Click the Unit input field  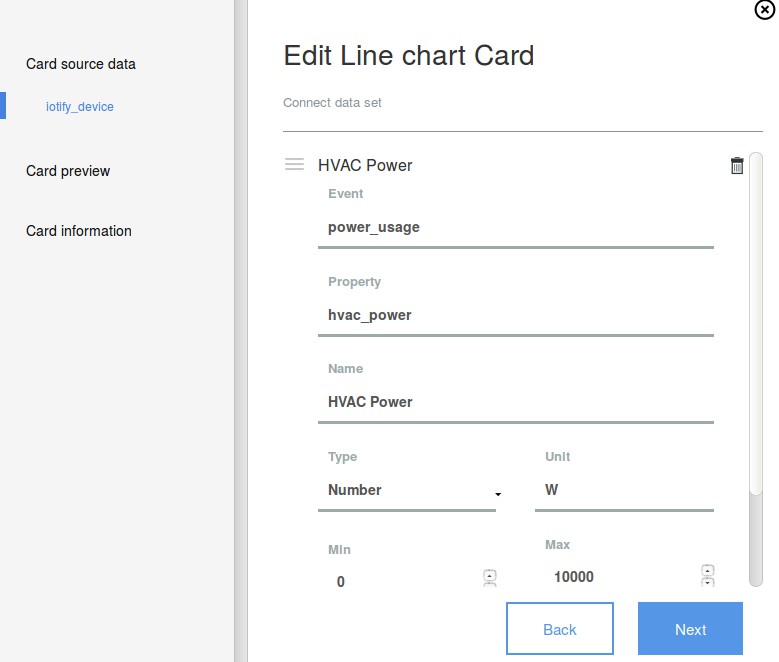pyautogui.click(x=624, y=490)
